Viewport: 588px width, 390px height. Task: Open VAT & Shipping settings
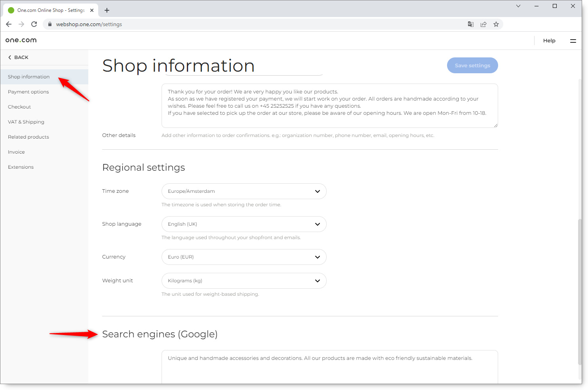click(44, 122)
